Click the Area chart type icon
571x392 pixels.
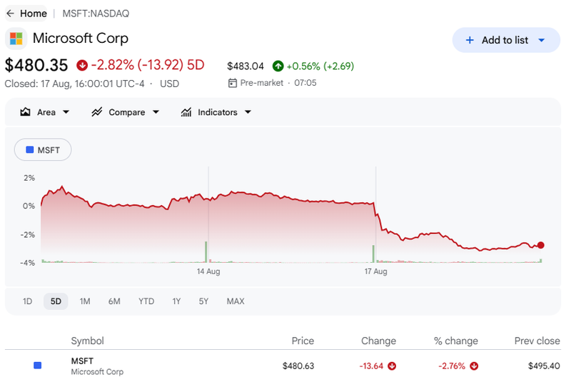[25, 112]
